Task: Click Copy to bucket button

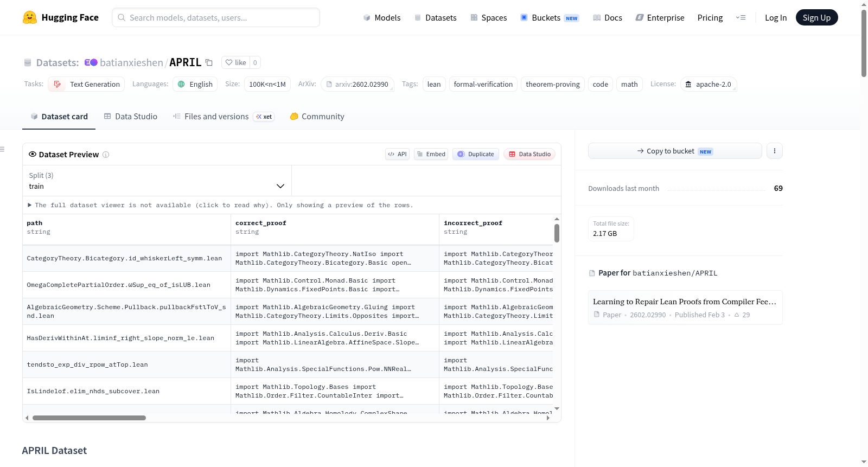Action: point(675,151)
